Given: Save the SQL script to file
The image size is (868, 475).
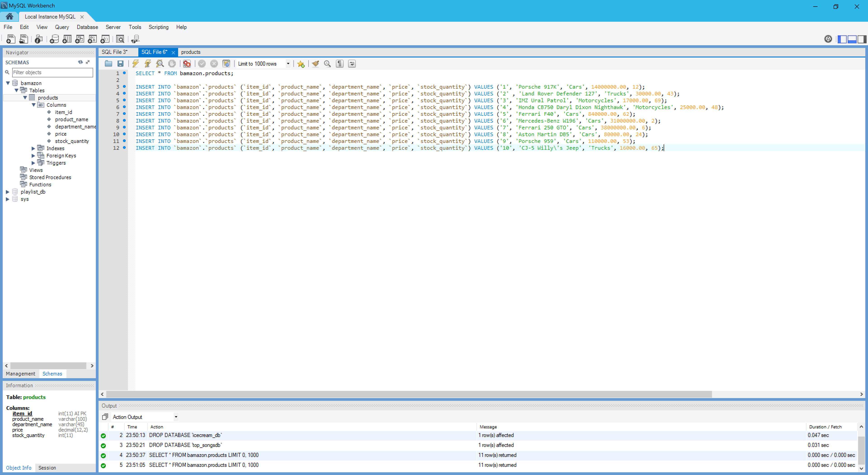Looking at the screenshot, I should tap(120, 63).
